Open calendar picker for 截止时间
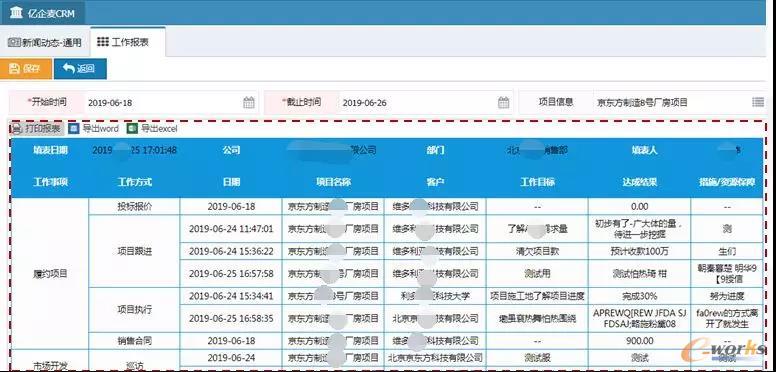 click(503, 102)
